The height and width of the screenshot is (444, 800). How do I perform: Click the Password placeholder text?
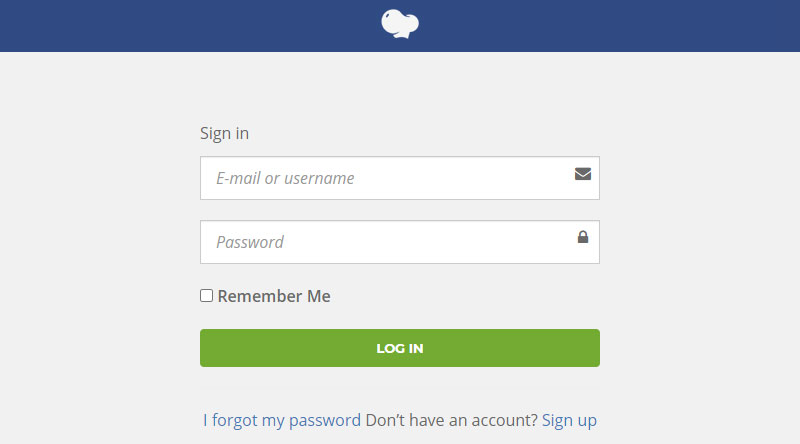coord(249,242)
